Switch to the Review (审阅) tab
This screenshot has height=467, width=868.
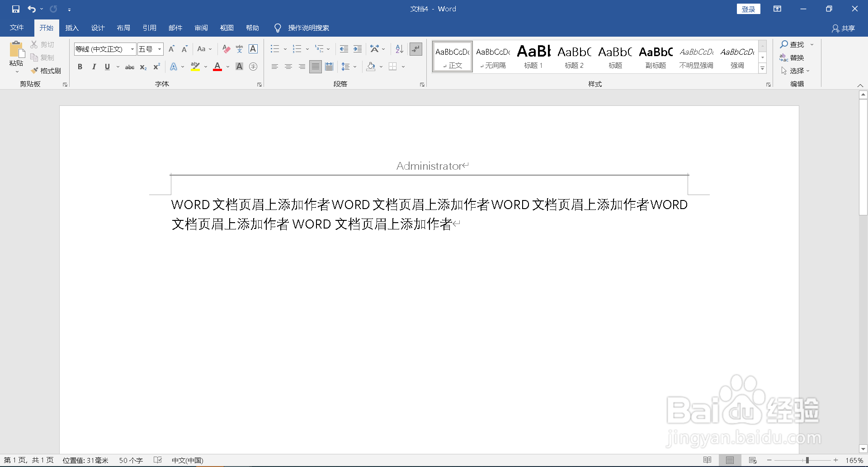point(201,28)
